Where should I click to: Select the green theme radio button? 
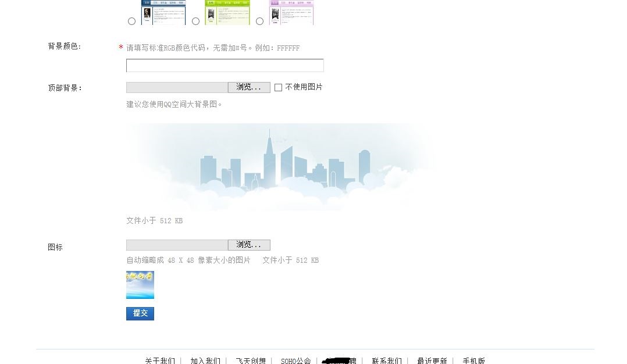(195, 21)
